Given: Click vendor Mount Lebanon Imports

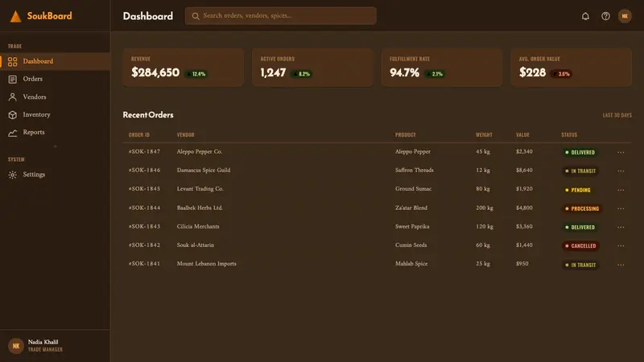Looking at the screenshot, I should pos(206,264).
